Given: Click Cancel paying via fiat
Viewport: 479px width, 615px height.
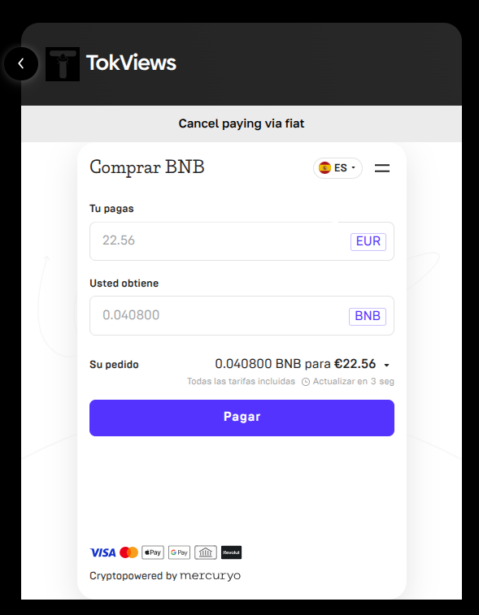Looking at the screenshot, I should (x=241, y=124).
